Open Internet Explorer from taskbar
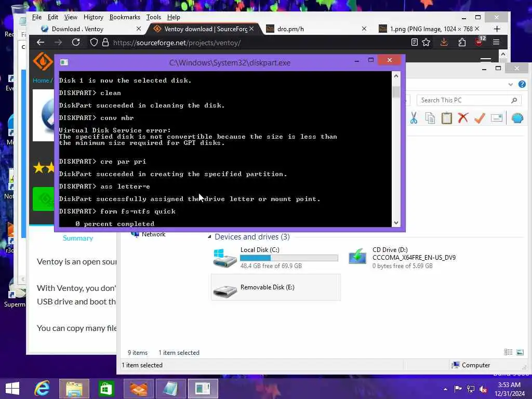The image size is (532, 399). (42, 389)
